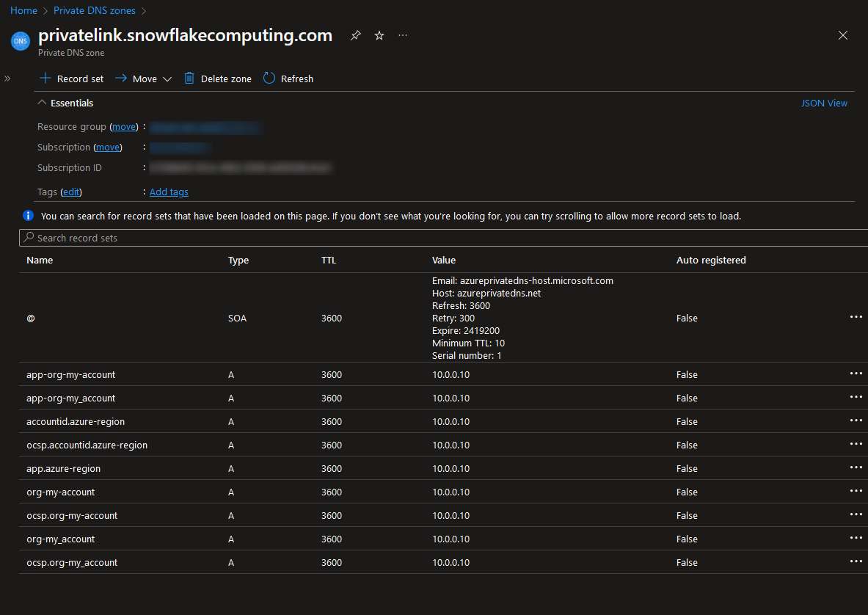The image size is (868, 615).
Task: Open ellipsis menu for app.azure-region record
Action: coord(856,467)
